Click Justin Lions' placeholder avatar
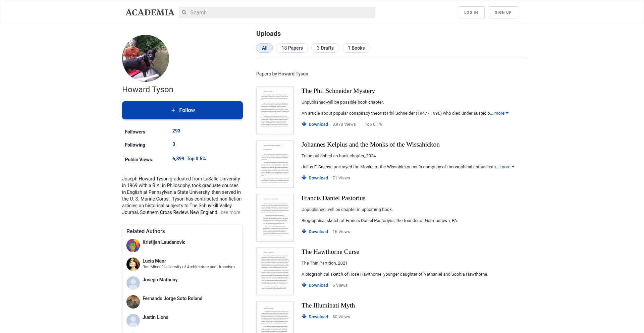The height and width of the screenshot is (333, 644). coord(133,321)
